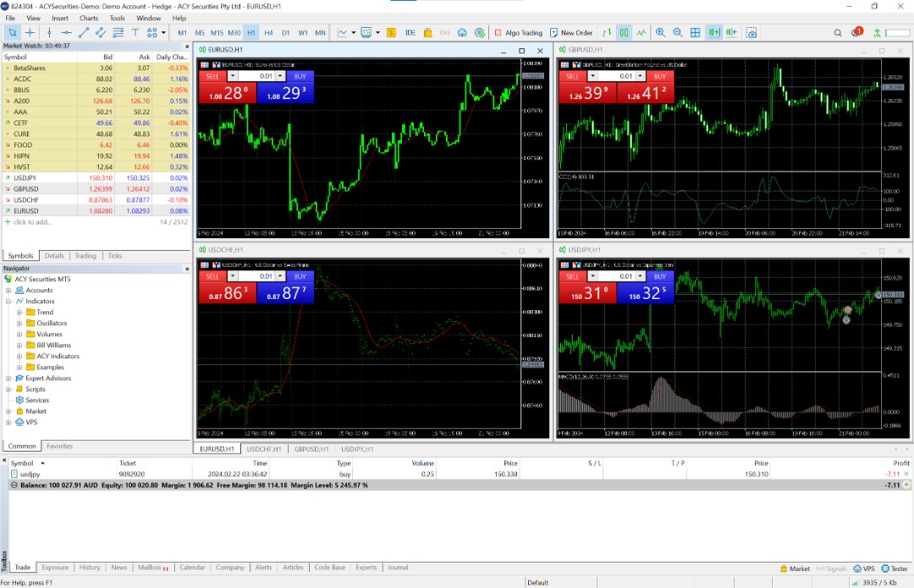Click the zoom out magnifier icon

point(677,33)
